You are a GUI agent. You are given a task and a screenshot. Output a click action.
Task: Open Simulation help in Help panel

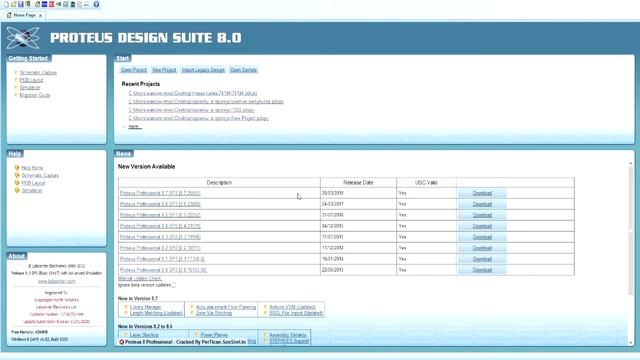pyautogui.click(x=31, y=190)
